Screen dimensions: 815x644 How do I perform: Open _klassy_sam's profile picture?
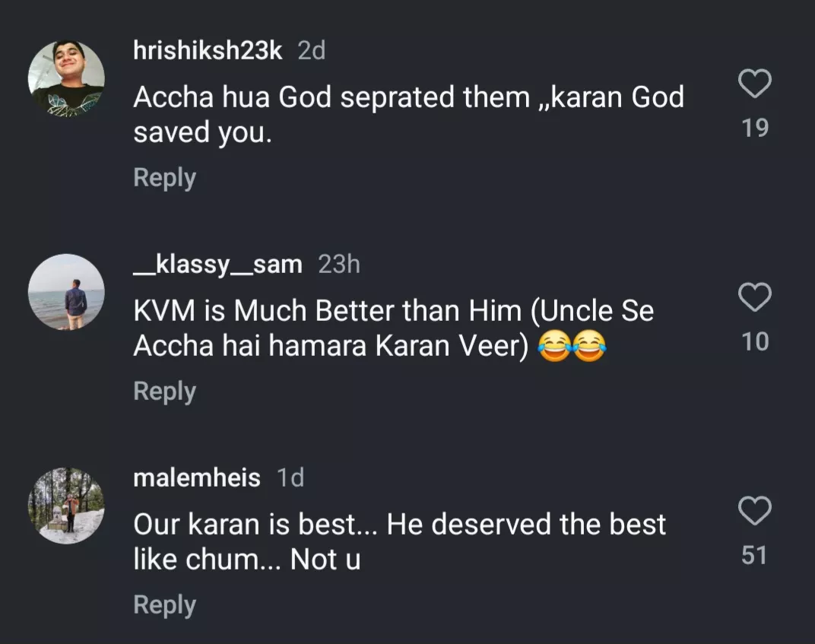[x=66, y=292]
